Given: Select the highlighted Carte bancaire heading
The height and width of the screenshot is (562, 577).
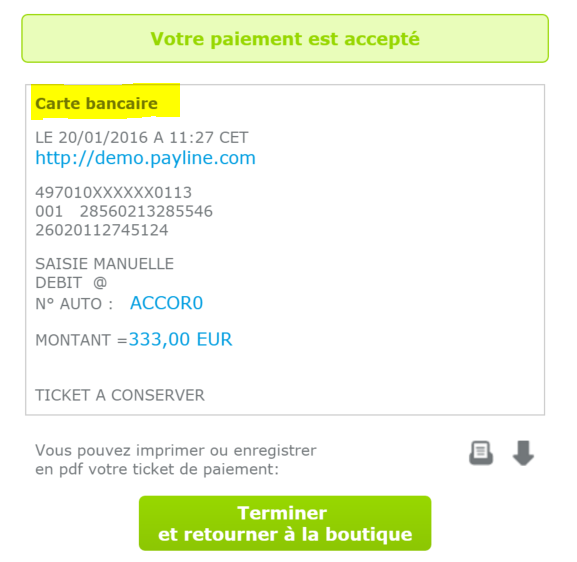Looking at the screenshot, I should point(96,103).
